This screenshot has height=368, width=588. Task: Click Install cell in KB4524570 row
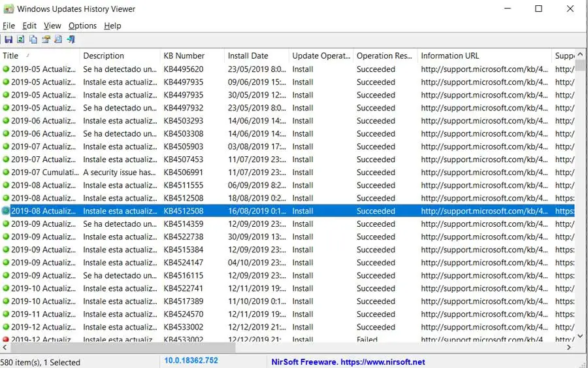pos(302,314)
